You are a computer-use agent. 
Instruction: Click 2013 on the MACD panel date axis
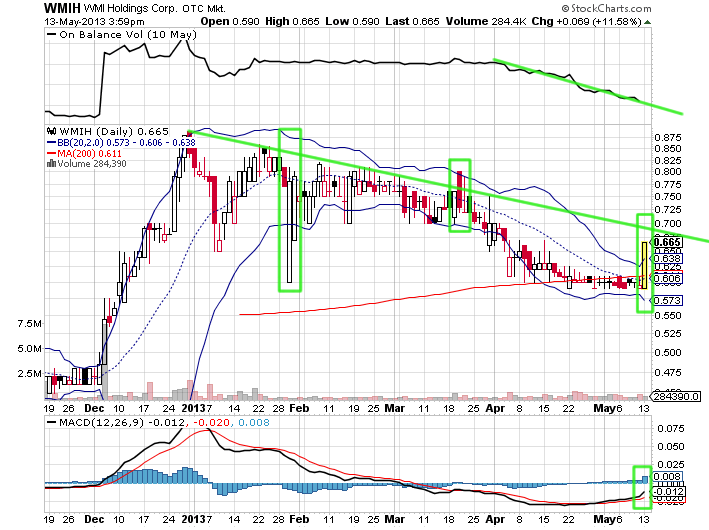point(194,520)
